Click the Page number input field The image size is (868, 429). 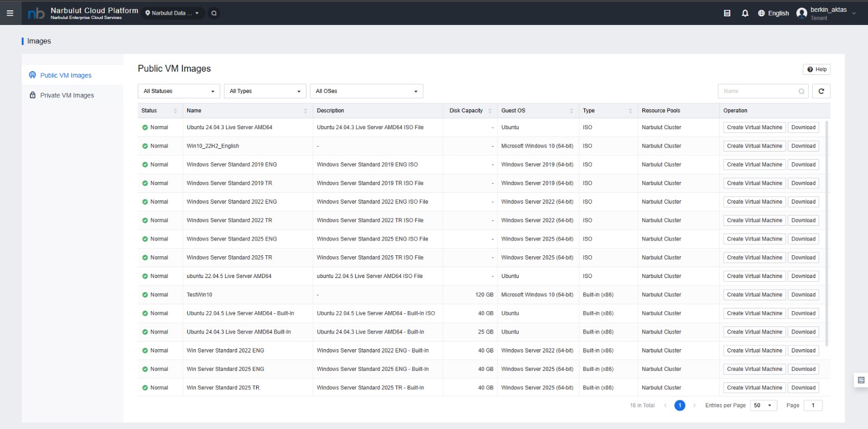[x=813, y=406]
